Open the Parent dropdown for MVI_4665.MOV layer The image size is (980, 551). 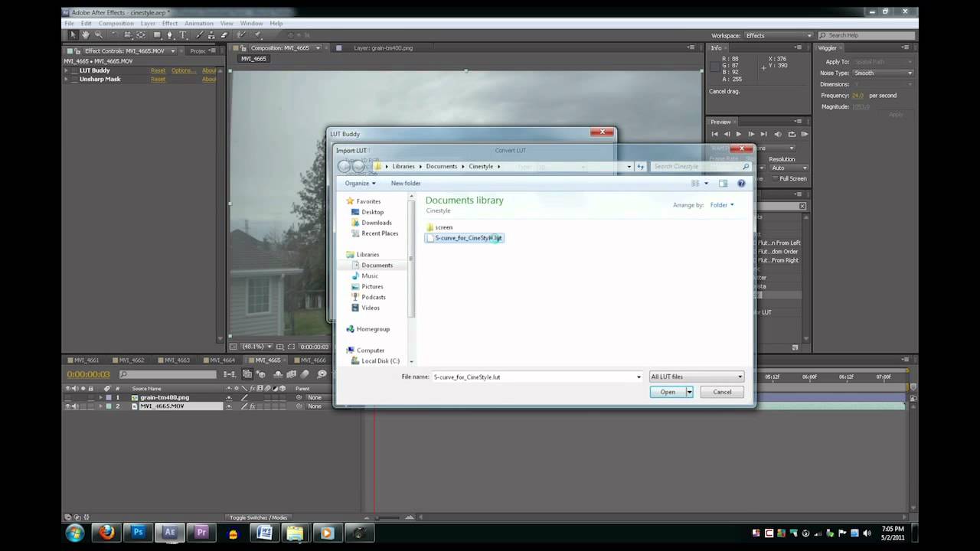[318, 406]
